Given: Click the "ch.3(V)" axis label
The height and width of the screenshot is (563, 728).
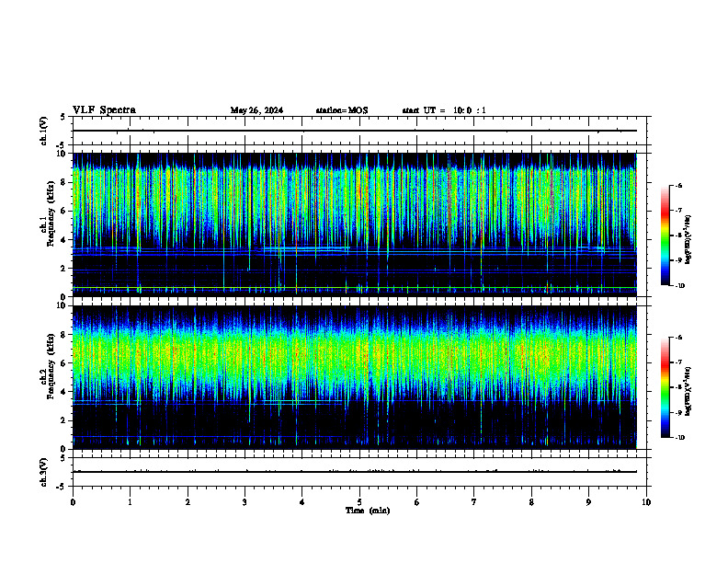Looking at the screenshot, I should coord(43,472).
